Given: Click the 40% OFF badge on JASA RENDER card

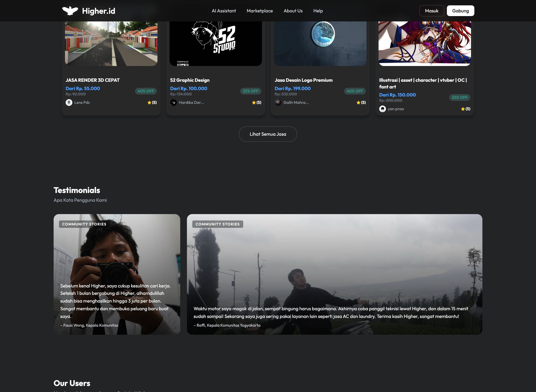Looking at the screenshot, I should click(x=146, y=91).
